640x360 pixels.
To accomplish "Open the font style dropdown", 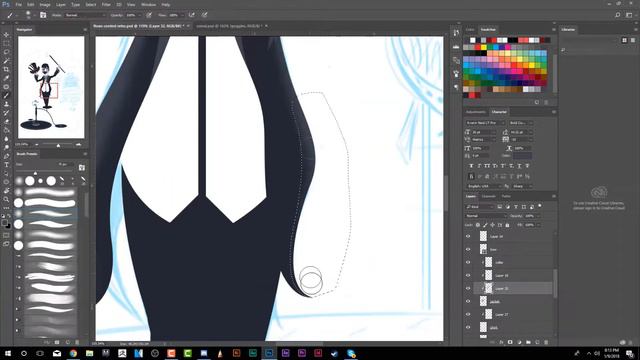I will [x=521, y=123].
